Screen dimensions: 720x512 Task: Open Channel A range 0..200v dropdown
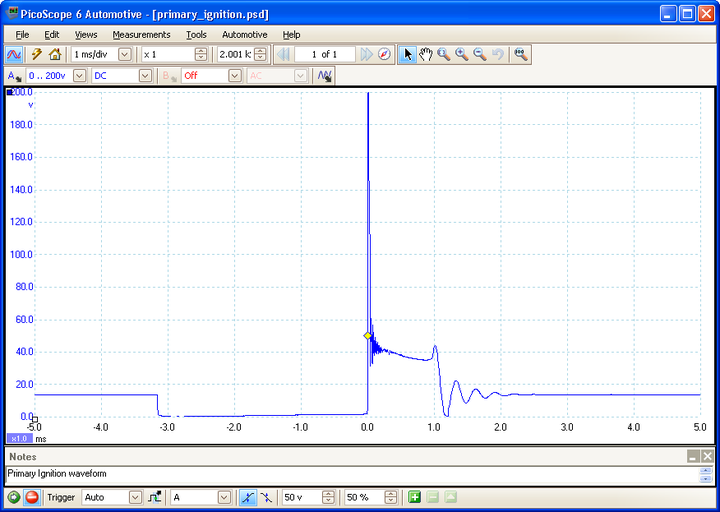(x=79, y=76)
